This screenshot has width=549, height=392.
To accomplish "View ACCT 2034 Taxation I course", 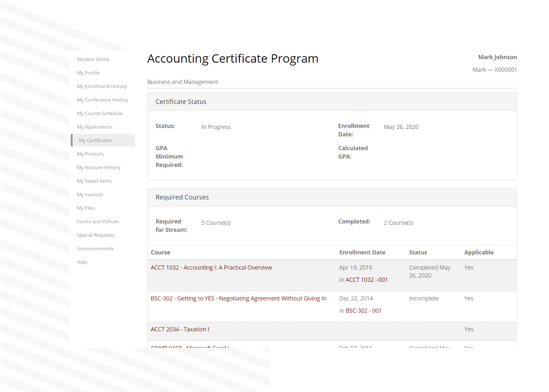I will tap(180, 329).
